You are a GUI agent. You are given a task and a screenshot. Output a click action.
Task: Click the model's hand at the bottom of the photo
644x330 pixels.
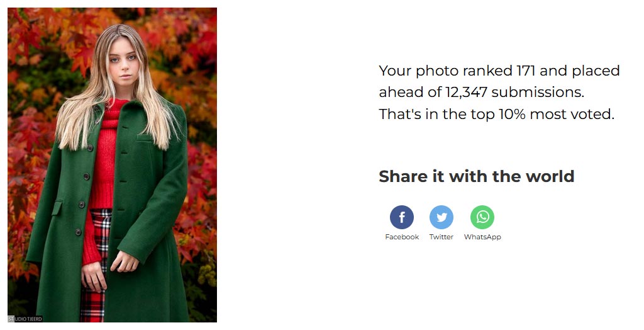tap(93, 276)
